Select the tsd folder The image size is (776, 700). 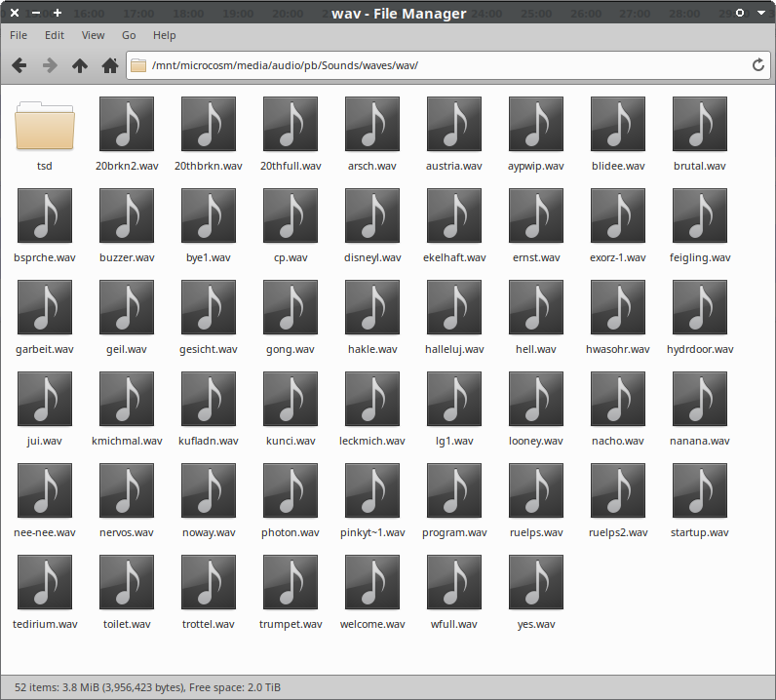45,125
